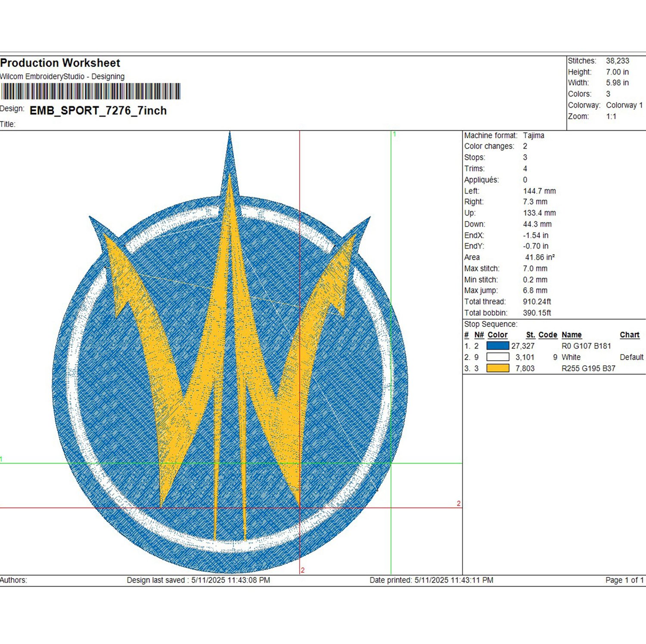Click the "Stitches:" label
The image size is (646, 644).
(582, 61)
